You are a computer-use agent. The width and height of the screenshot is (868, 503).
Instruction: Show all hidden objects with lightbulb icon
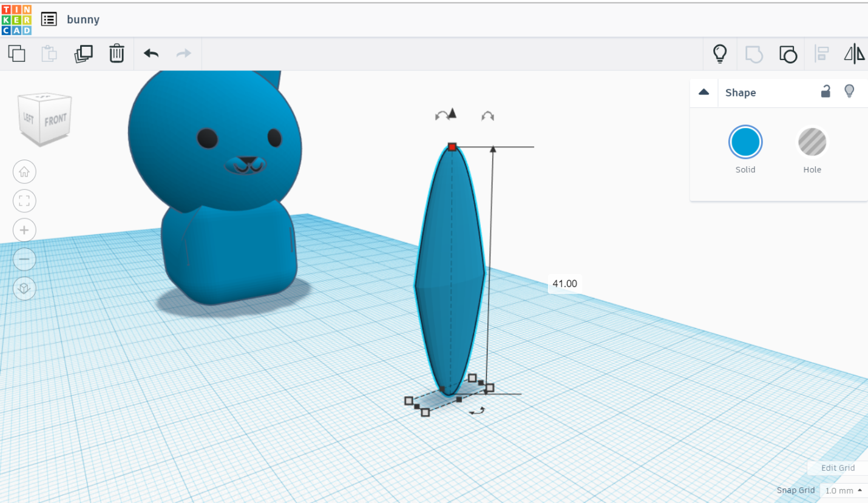tap(720, 53)
